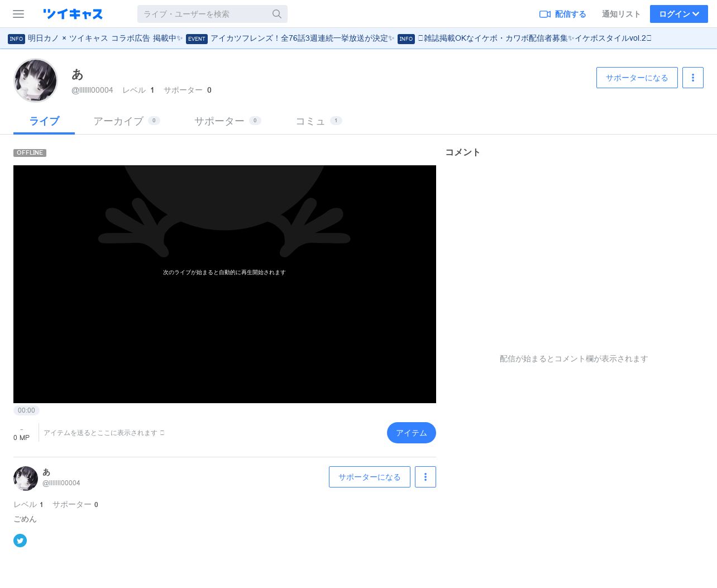Open the Twitter profile icon

click(x=20, y=541)
